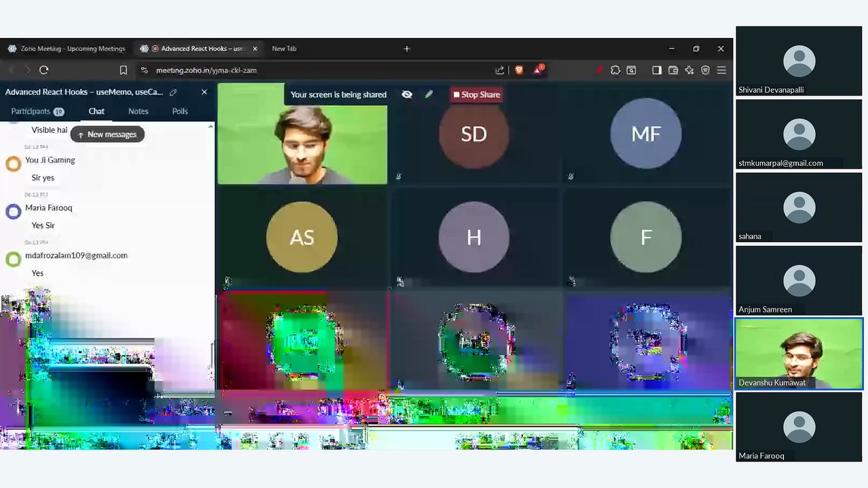
Task: Reload the page with refresh icon
Action: click(44, 70)
